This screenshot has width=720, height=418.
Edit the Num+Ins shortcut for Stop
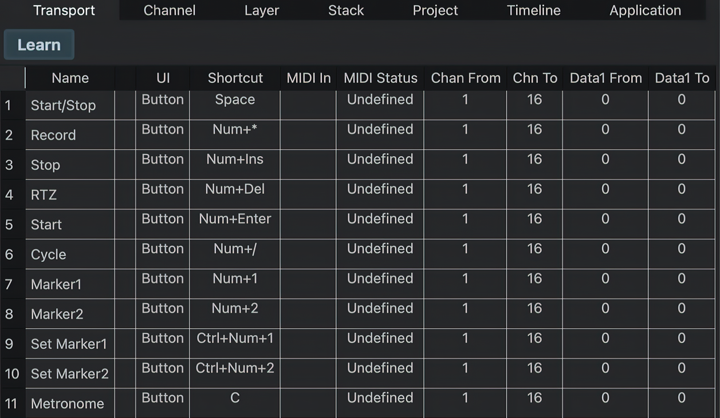tap(235, 160)
